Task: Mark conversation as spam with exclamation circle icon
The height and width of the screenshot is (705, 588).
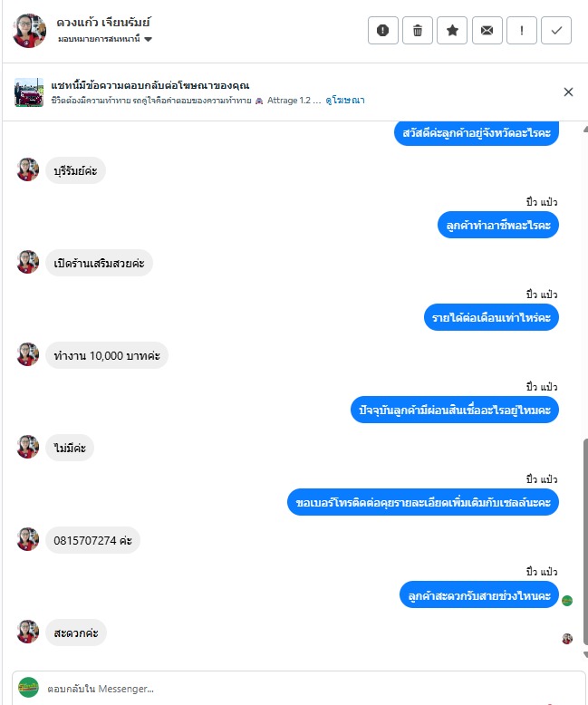Action: pos(382,31)
